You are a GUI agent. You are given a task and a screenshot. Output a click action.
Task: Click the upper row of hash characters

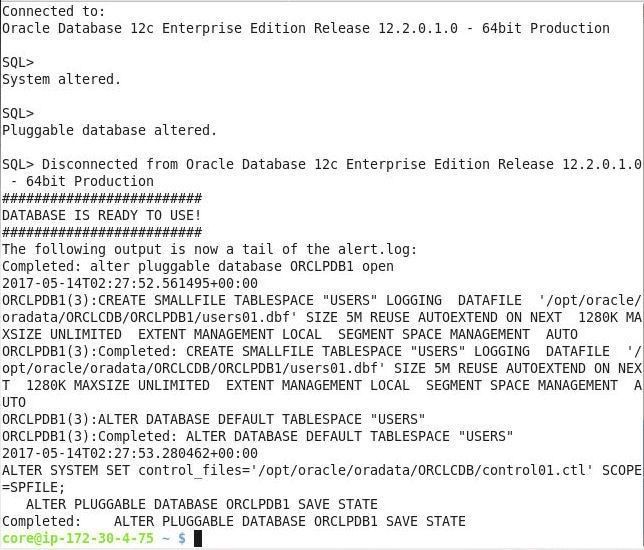coord(102,198)
